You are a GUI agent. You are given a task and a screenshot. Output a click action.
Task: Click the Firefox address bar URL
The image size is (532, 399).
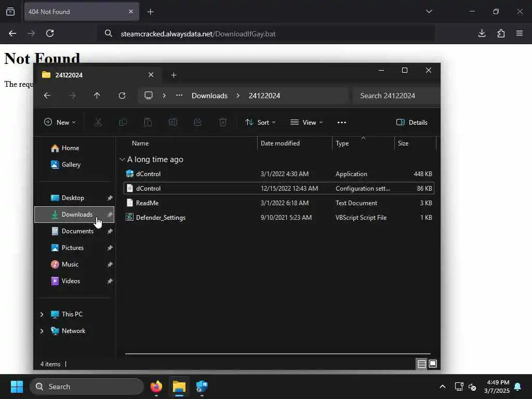click(x=198, y=34)
